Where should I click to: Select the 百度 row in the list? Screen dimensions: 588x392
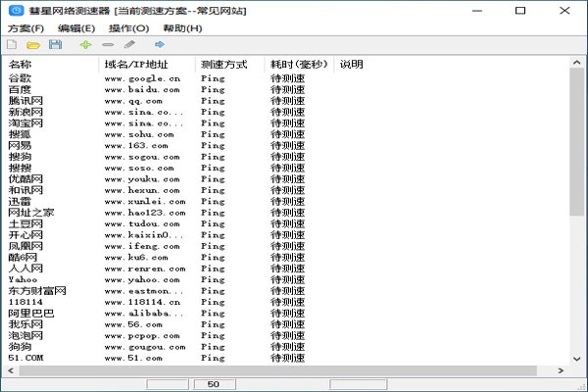point(287,89)
